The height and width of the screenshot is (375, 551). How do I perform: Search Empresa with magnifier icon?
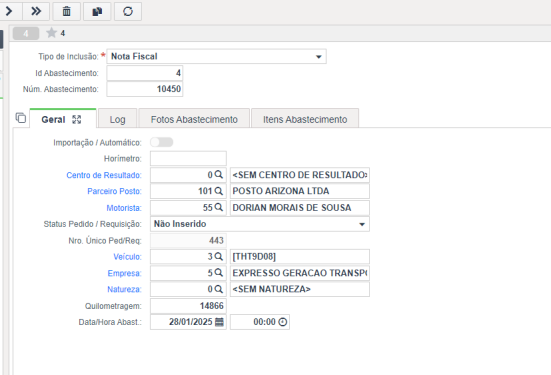[219, 272]
